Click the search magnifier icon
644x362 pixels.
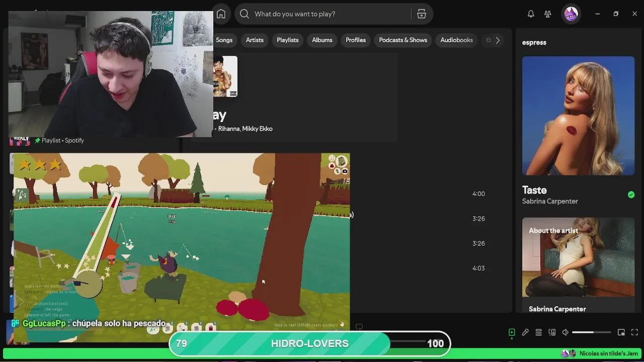(x=245, y=14)
